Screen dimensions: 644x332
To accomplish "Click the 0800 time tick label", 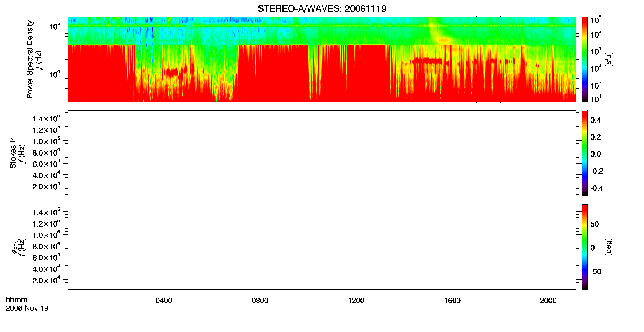I will pos(260,301).
